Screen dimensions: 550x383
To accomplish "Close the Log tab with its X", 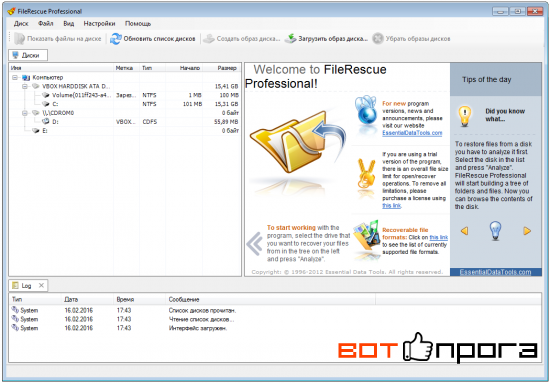I will click(41, 285).
